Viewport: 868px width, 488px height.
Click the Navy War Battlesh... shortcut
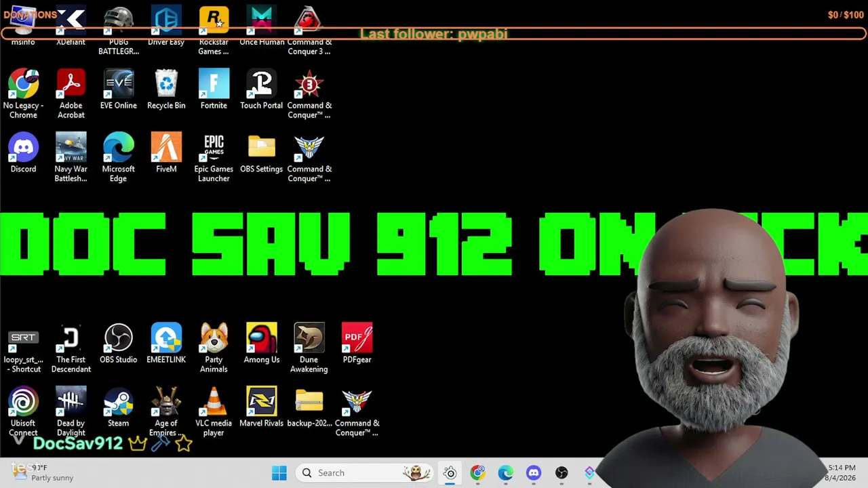coord(71,157)
